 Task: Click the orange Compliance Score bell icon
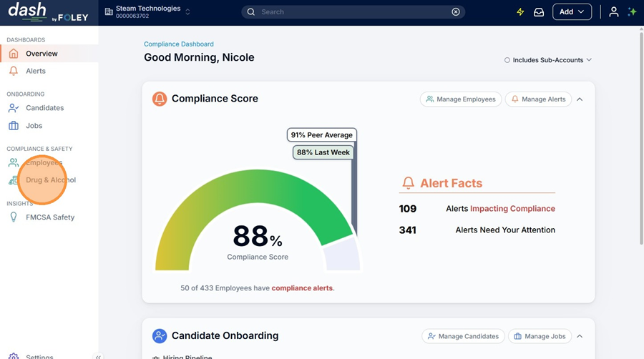point(160,99)
